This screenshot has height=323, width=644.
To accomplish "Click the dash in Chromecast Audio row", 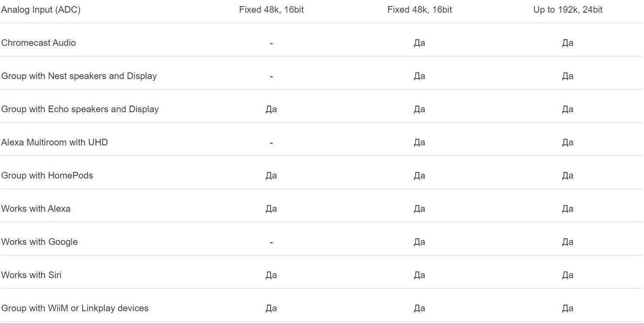I will point(271,43).
